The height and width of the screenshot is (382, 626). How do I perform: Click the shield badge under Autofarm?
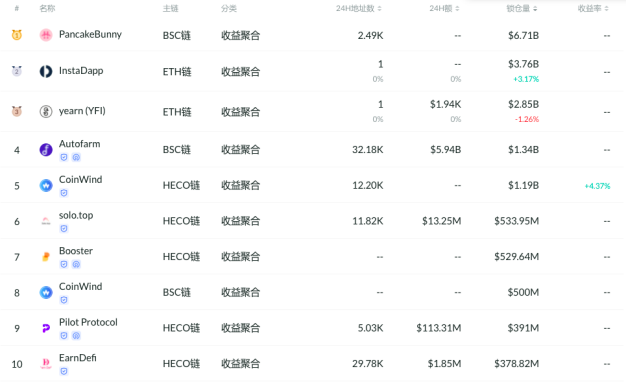click(x=64, y=157)
